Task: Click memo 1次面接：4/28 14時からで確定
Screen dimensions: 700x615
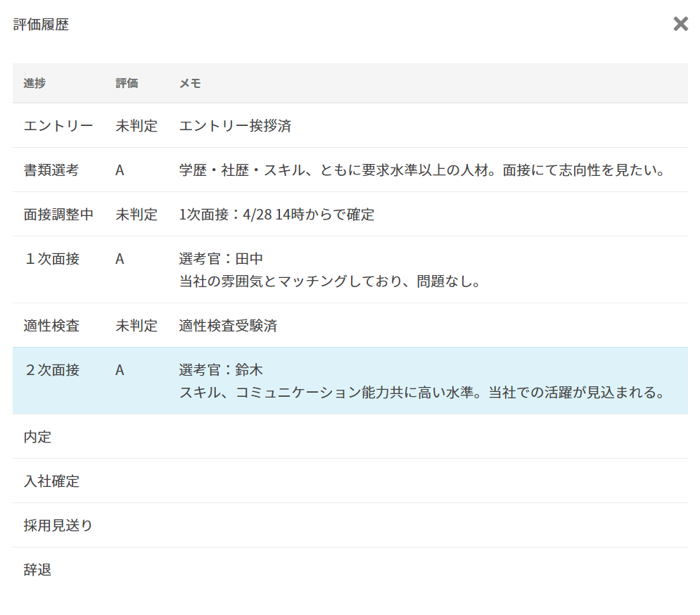Action: tap(276, 215)
